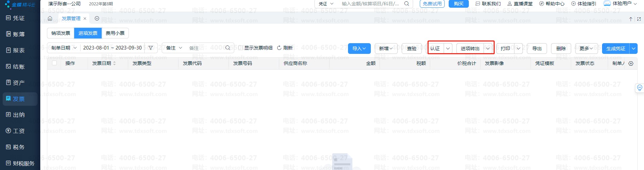Click the 生成凭证 button
644x170 pixels.
tap(616, 49)
